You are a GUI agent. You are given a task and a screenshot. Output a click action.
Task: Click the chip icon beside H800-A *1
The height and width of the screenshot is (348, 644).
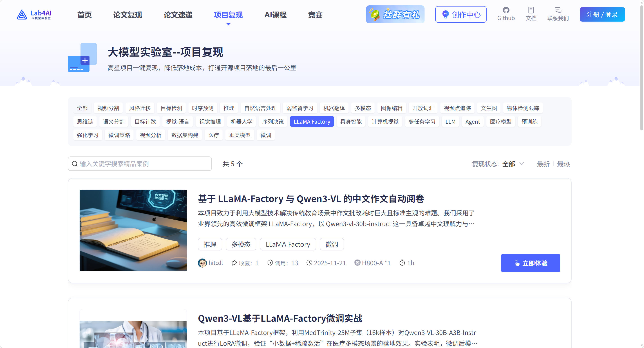(x=357, y=263)
